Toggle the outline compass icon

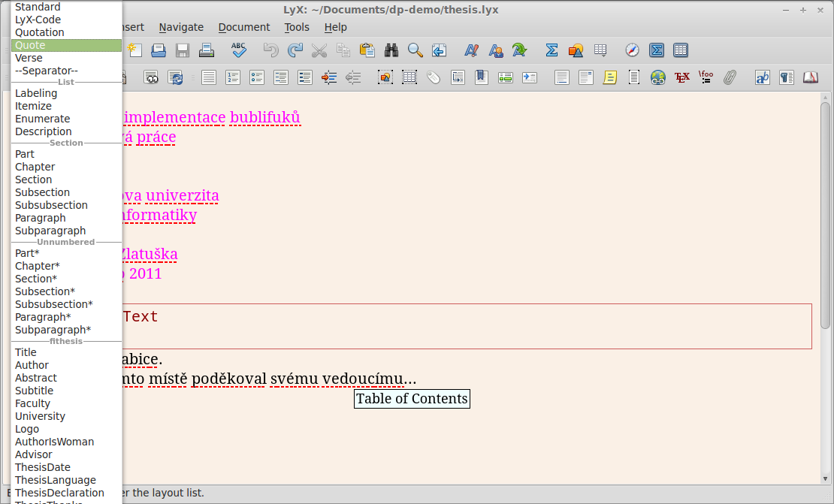632,50
